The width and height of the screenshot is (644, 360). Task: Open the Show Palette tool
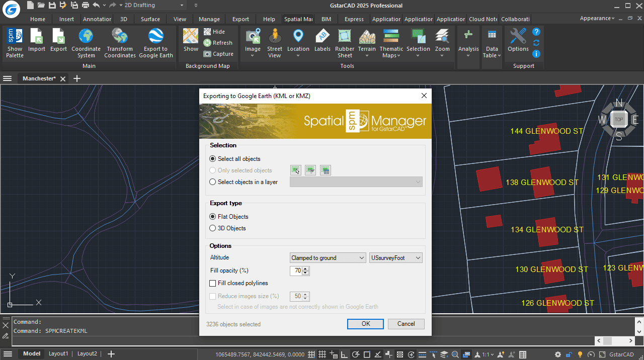point(15,43)
